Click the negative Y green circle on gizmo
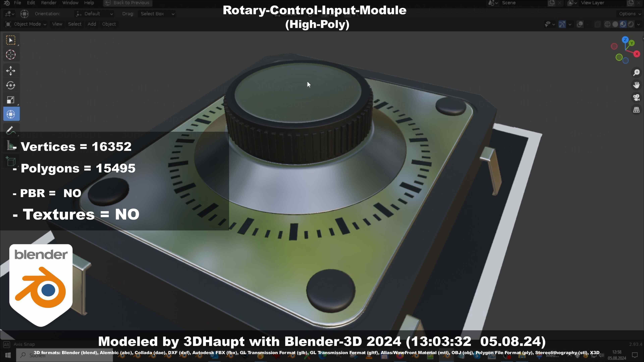The height and width of the screenshot is (362, 644). point(619,57)
